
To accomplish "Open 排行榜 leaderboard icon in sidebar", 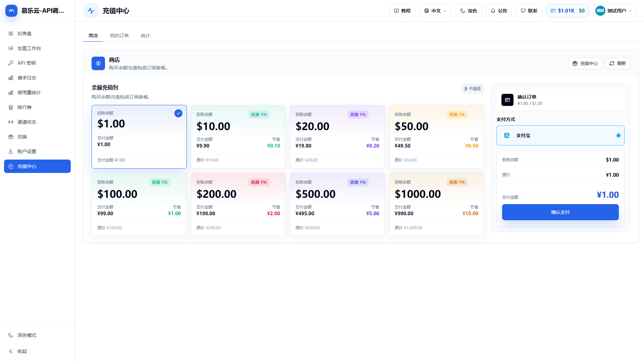I will tap(11, 107).
